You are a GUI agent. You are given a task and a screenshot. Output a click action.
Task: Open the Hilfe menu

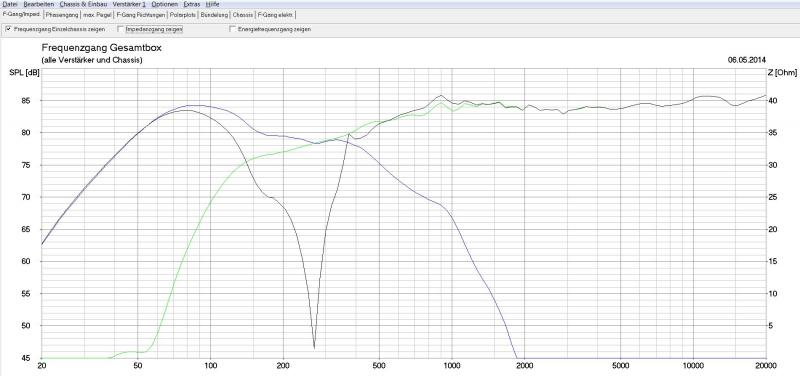(213, 4)
